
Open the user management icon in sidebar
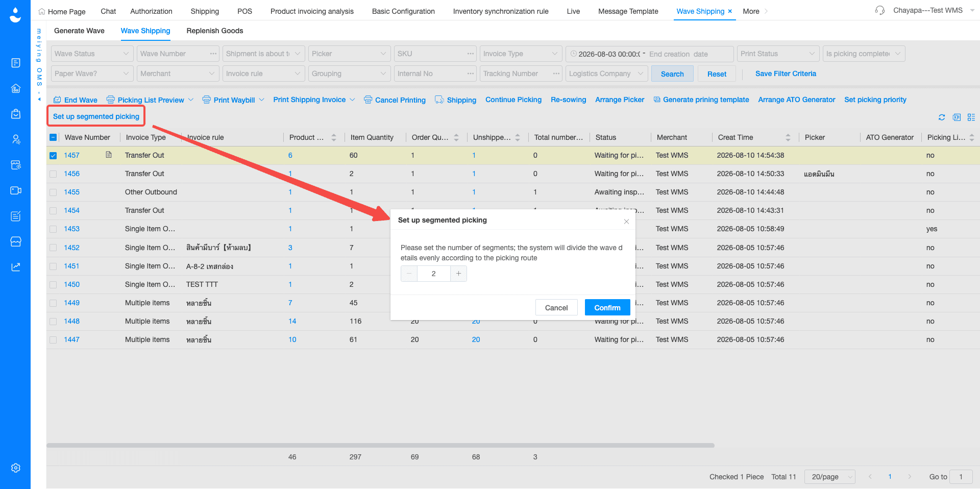pos(16,139)
